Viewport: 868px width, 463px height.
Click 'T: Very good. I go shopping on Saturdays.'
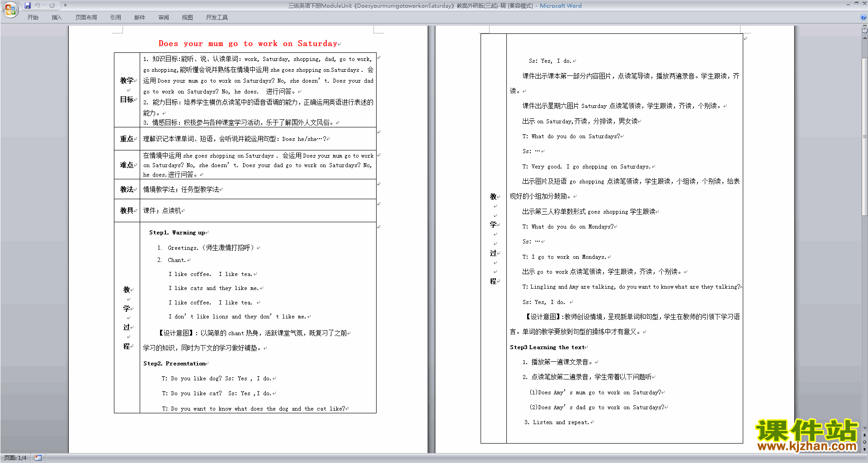(586, 167)
